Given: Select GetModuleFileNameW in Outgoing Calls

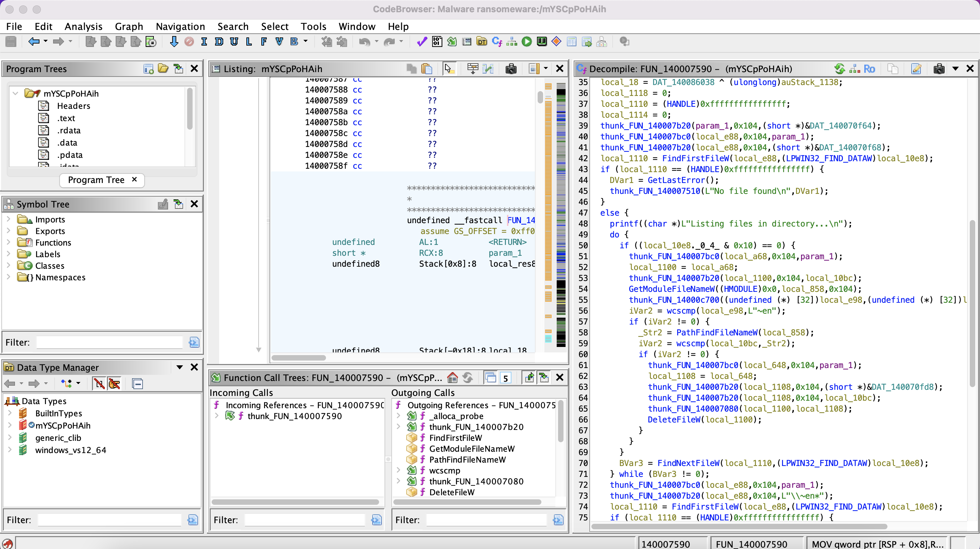Looking at the screenshot, I should [472, 449].
